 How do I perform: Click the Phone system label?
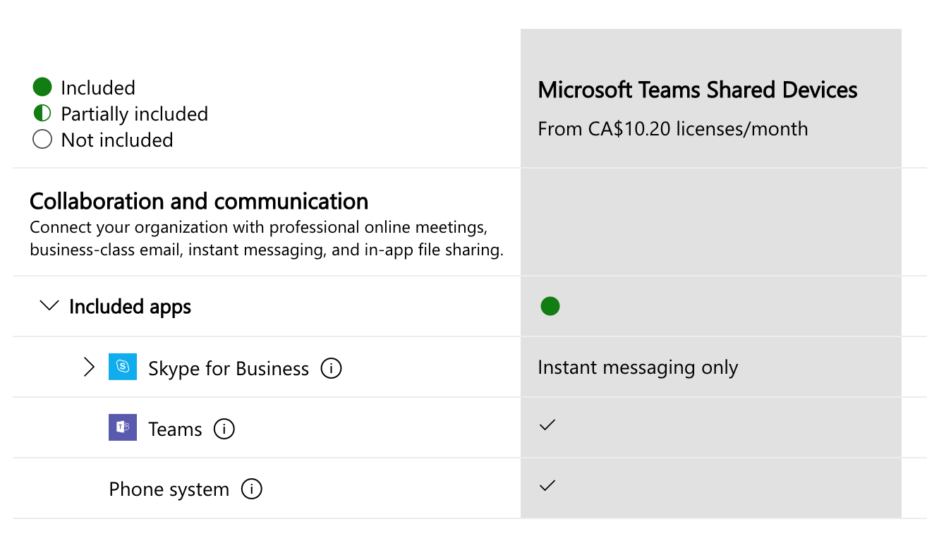(169, 489)
